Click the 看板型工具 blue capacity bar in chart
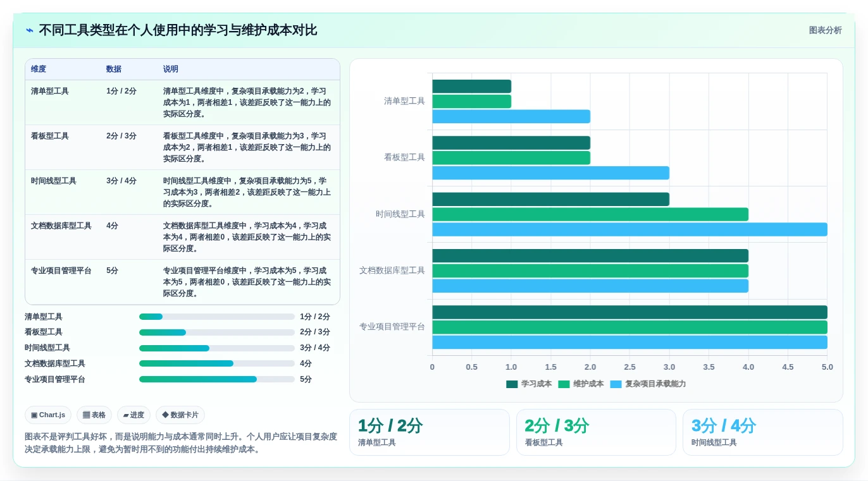 coord(550,173)
